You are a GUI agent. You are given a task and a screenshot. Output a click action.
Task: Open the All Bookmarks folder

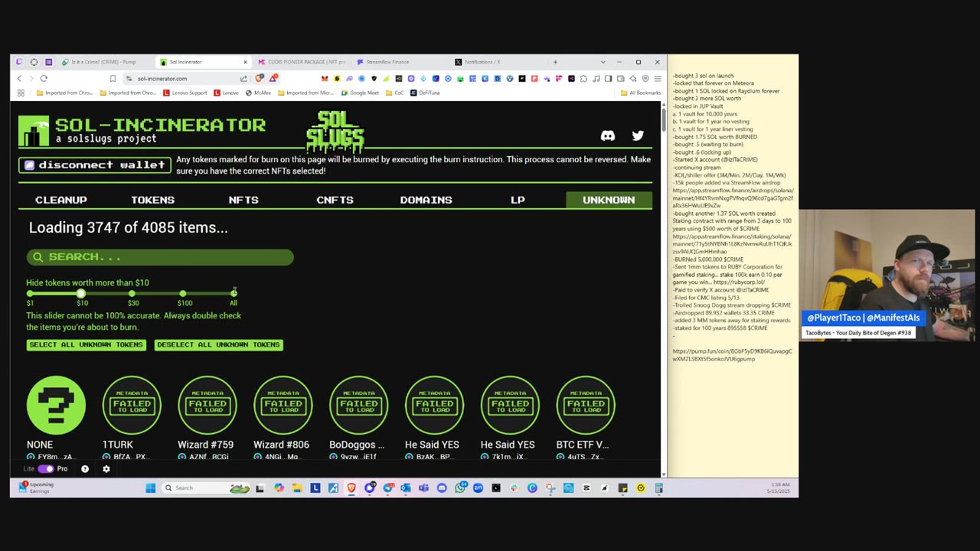coord(641,93)
